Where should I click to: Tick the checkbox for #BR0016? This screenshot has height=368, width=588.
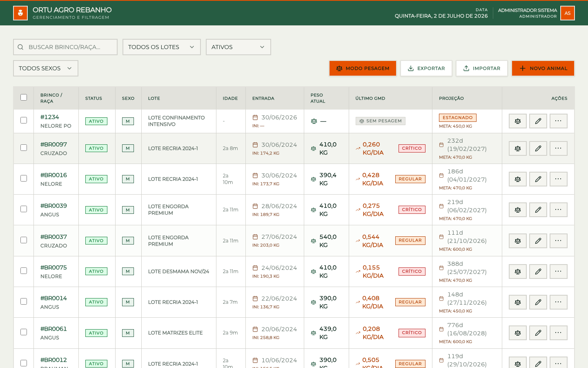click(24, 178)
